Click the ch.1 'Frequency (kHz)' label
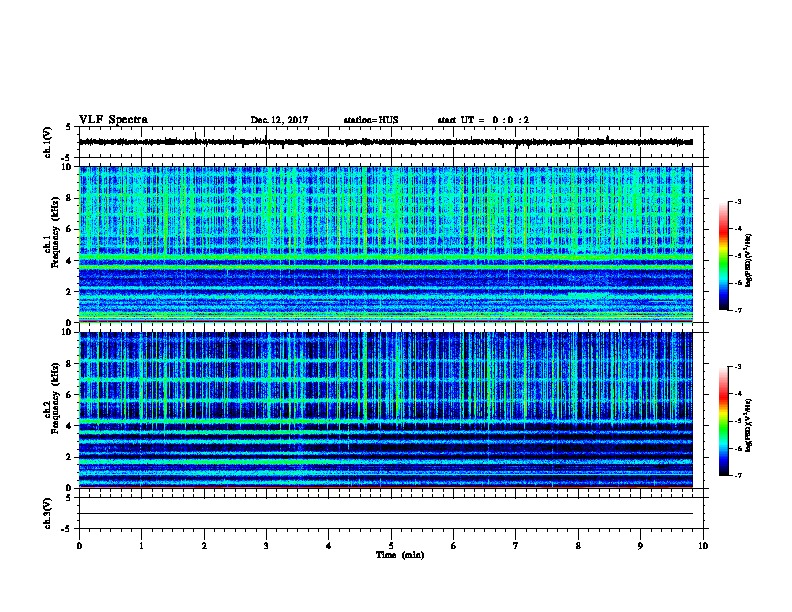 (55, 232)
